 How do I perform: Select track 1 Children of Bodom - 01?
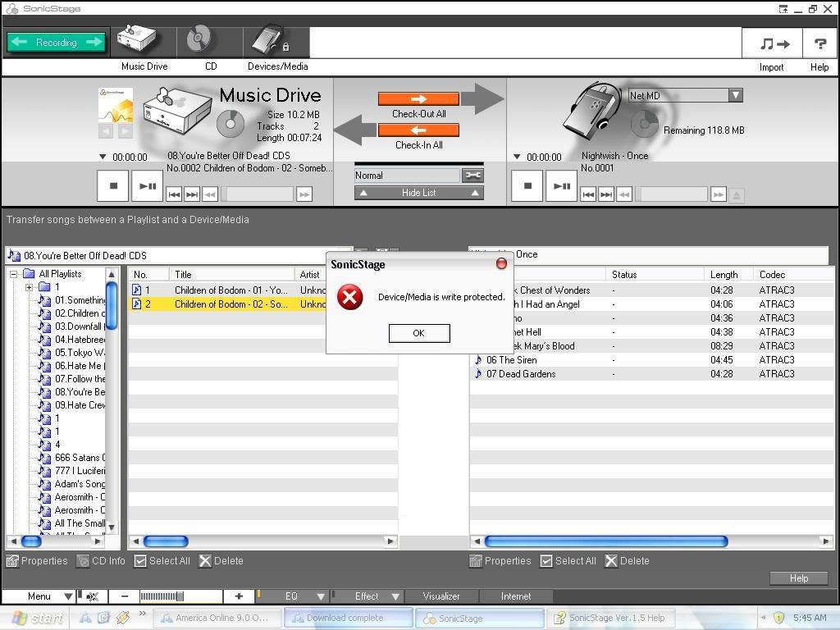point(228,290)
